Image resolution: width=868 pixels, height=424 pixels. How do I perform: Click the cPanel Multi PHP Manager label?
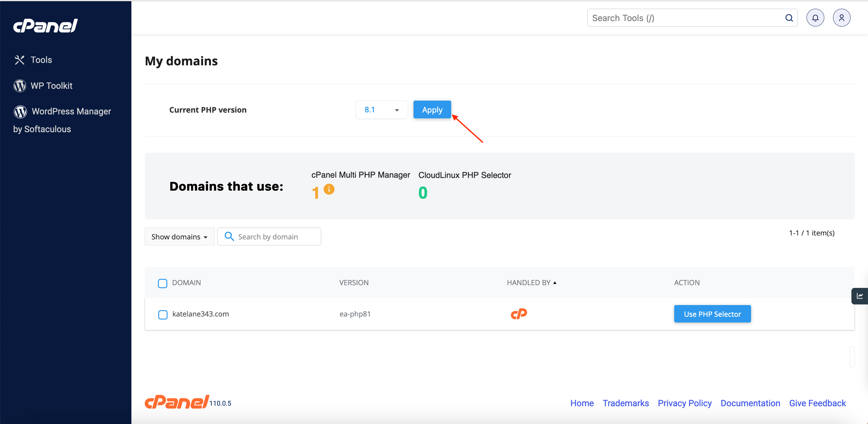360,175
